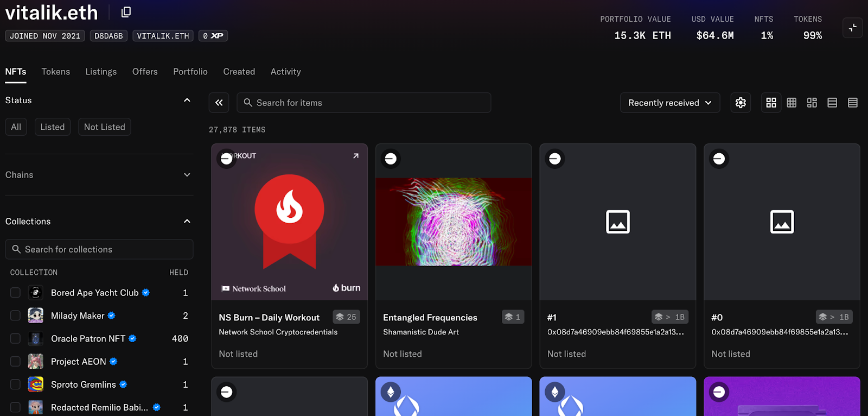Viewport: 868px width, 416px height.
Task: Click Project AEON collection avatar
Action: 36,361
